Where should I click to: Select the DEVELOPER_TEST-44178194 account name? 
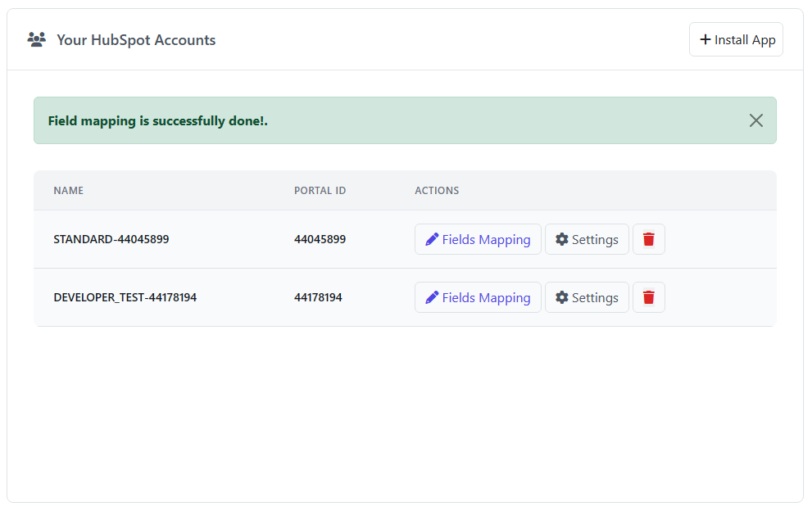pyautogui.click(x=125, y=297)
